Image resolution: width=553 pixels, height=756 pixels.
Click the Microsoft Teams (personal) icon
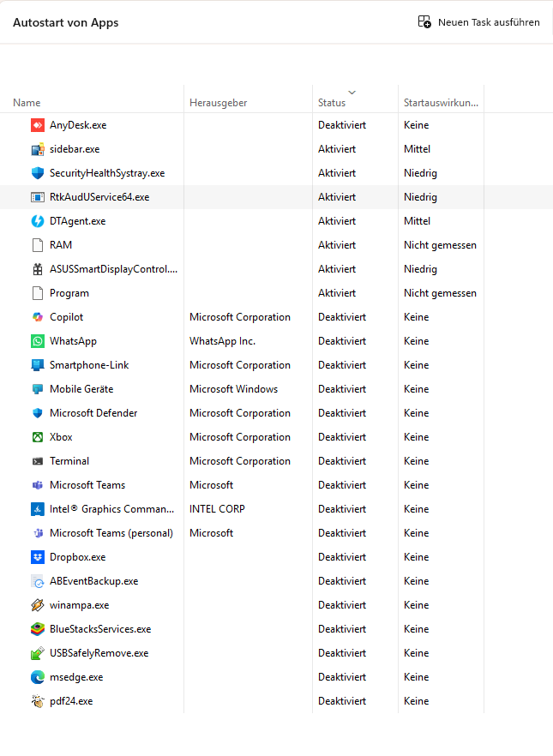point(38,533)
